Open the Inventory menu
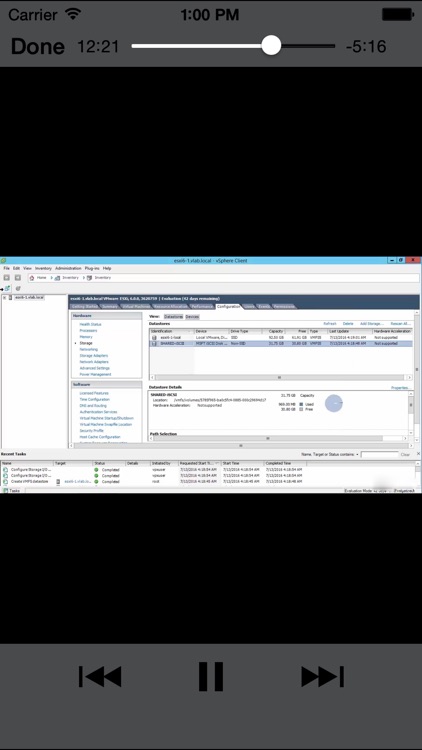The width and height of the screenshot is (422, 750). 43,268
